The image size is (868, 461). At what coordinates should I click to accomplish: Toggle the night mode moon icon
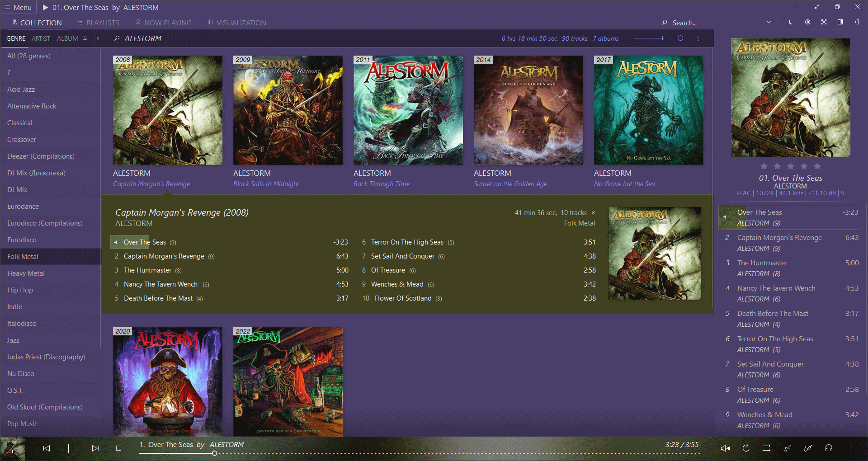click(x=791, y=22)
